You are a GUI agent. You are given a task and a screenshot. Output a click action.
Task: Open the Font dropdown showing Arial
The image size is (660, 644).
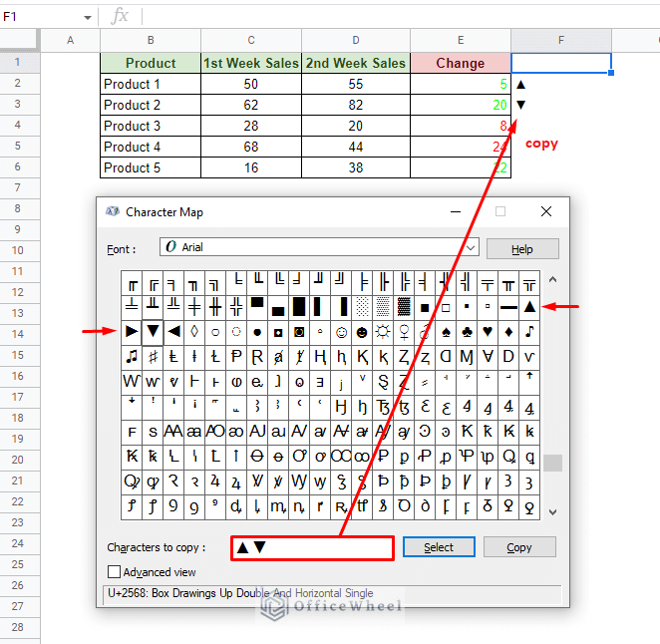click(319, 247)
